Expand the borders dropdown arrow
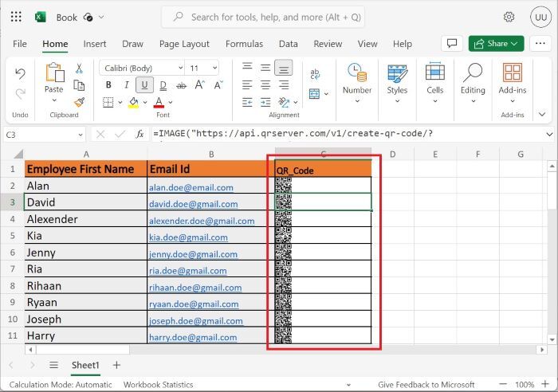 [x=120, y=103]
